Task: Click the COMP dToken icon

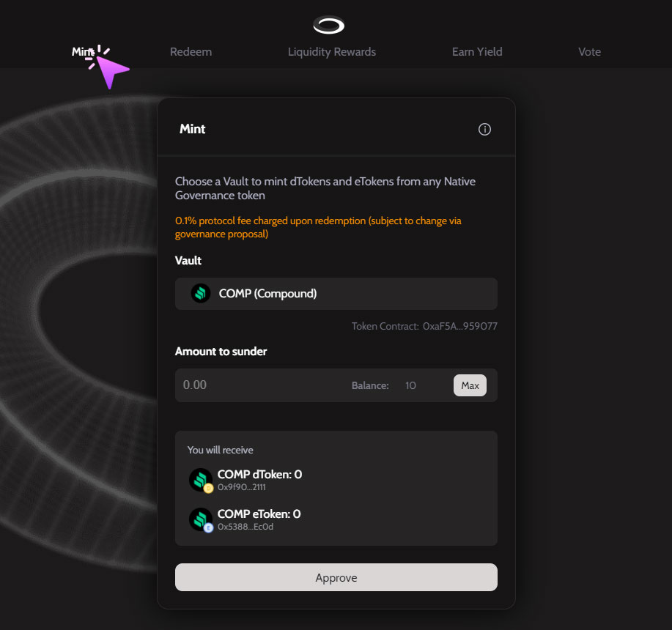Action: pos(201,481)
